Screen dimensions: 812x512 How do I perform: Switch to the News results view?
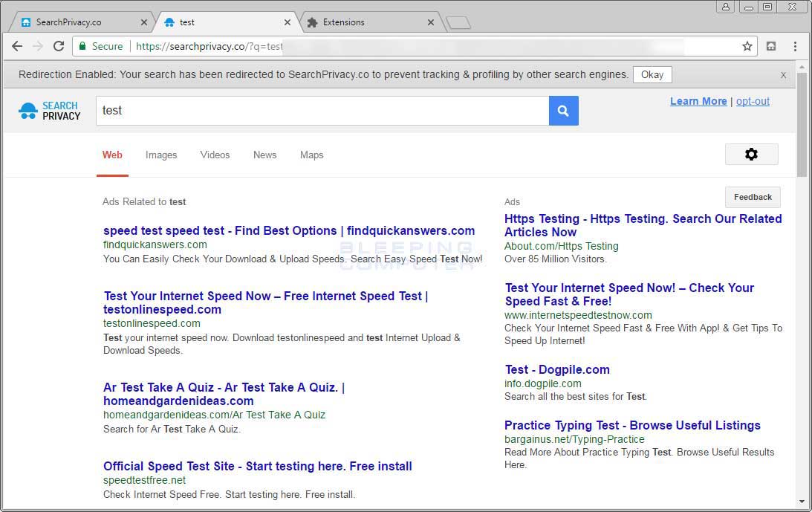point(264,155)
